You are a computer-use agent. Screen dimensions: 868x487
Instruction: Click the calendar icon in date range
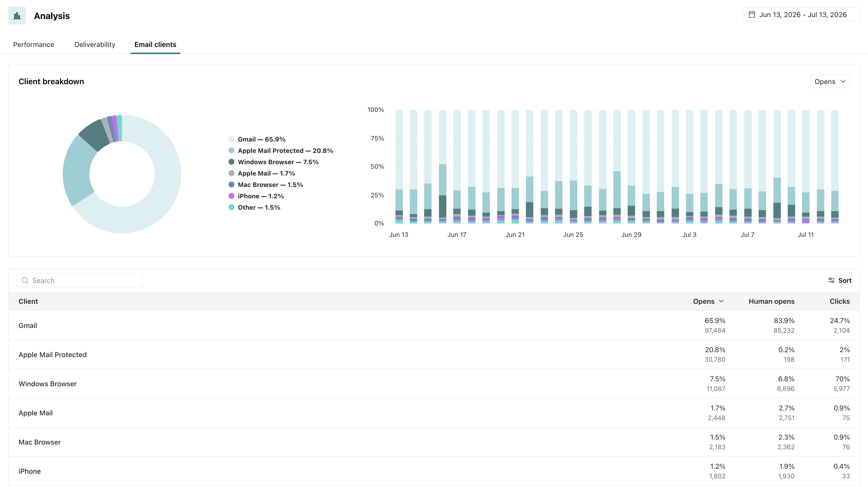tap(751, 15)
